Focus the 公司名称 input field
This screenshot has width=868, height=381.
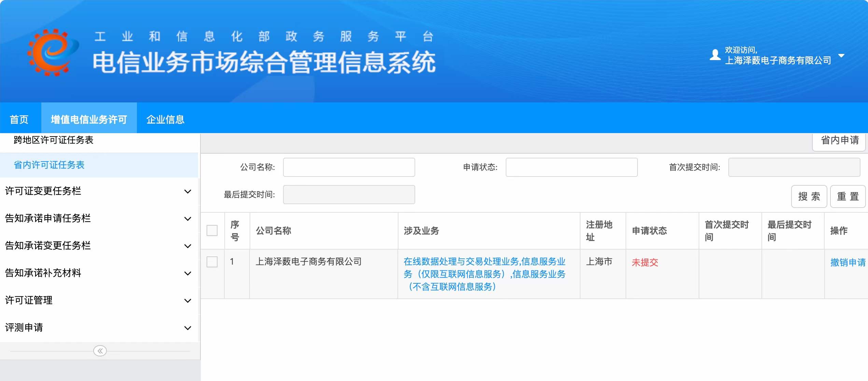[x=349, y=167]
